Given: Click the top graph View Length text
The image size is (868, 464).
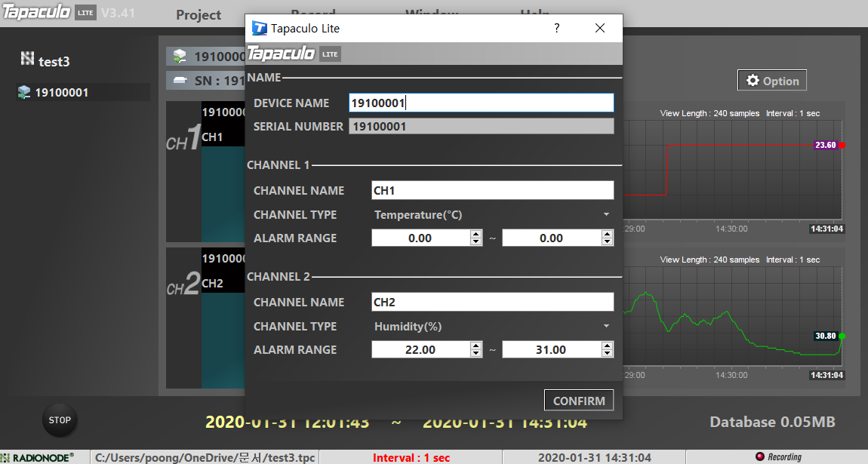Looking at the screenshot, I should [709, 113].
